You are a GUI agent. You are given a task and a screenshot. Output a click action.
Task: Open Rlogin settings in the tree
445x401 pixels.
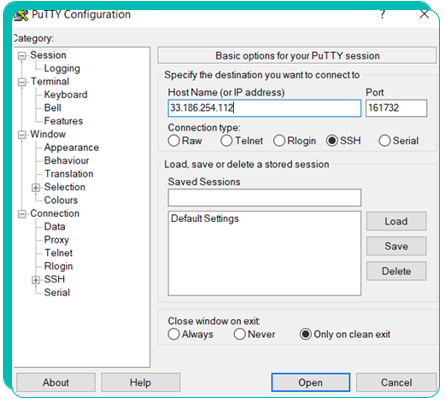point(58,266)
